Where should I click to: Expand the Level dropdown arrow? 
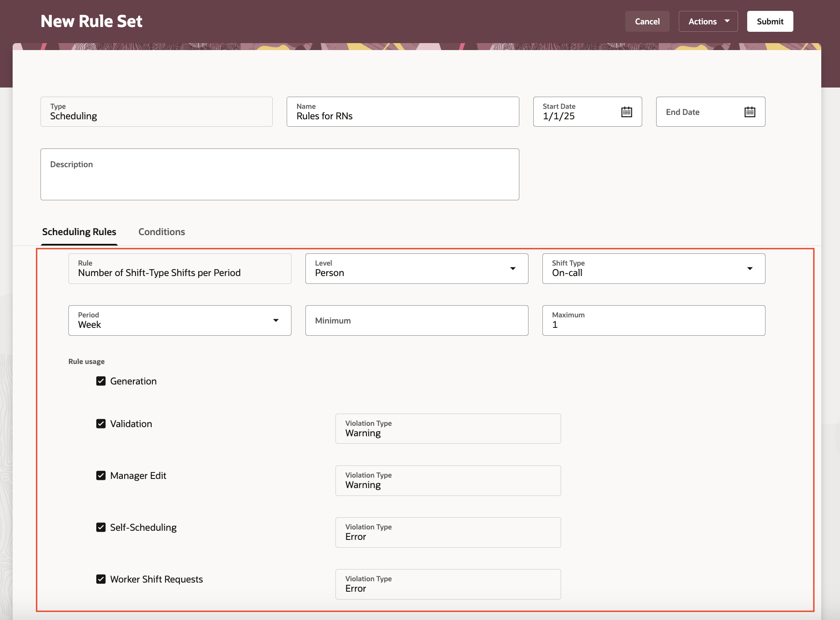click(x=513, y=269)
